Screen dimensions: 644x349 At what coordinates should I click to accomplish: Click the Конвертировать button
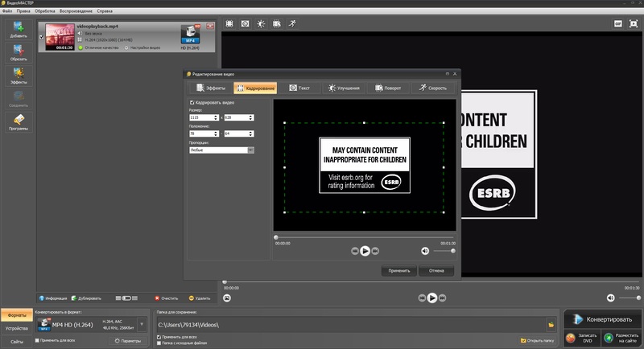(602, 319)
